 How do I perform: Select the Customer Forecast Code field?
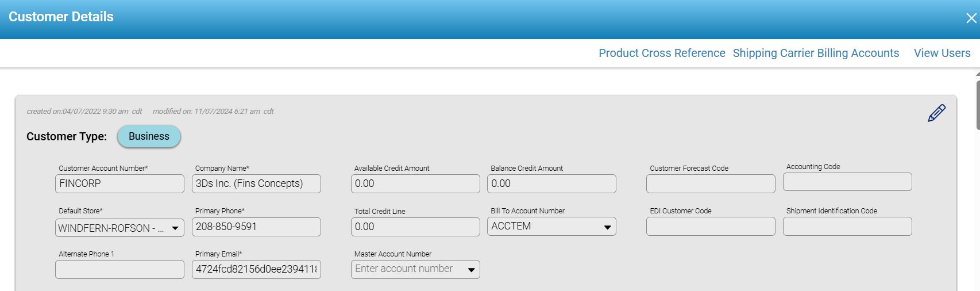pos(711,183)
